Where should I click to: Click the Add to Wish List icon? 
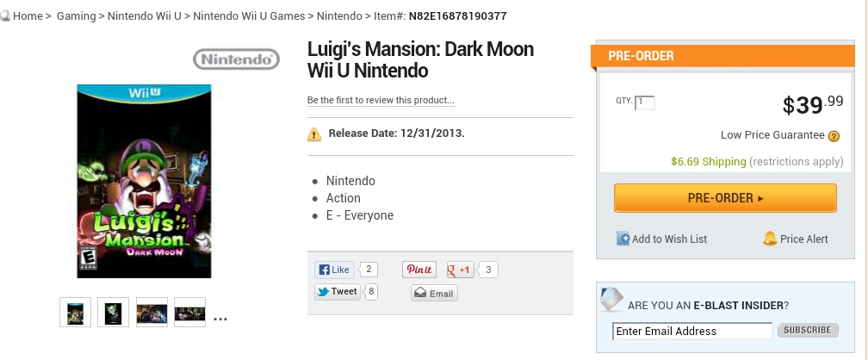623,239
